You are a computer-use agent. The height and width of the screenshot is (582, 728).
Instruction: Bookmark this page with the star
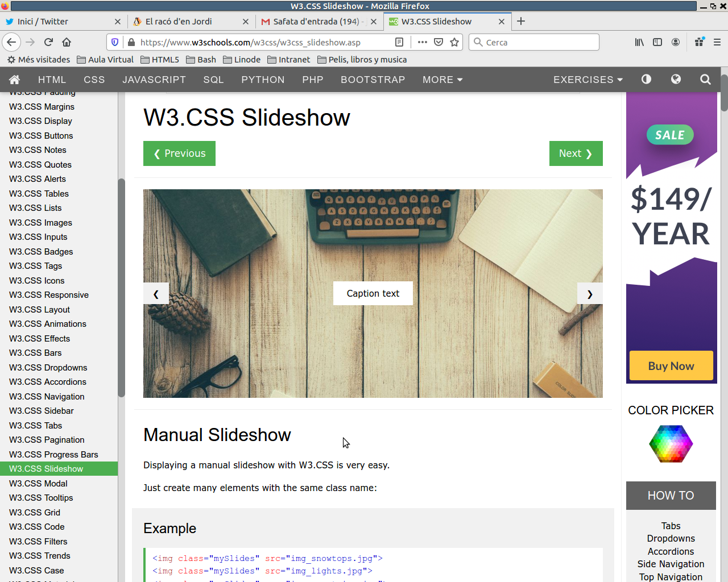(x=454, y=42)
